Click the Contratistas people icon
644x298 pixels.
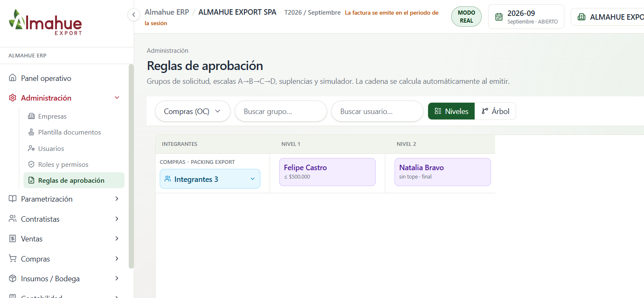[x=13, y=219]
